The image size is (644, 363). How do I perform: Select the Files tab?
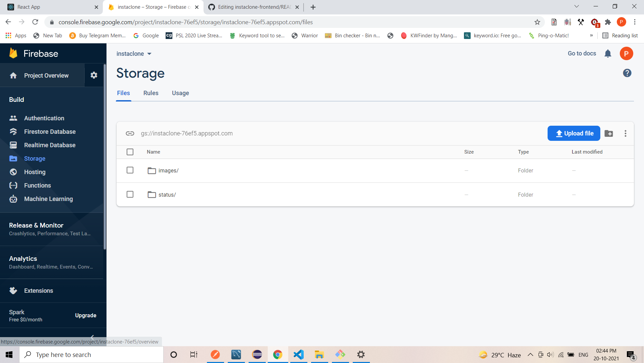(x=123, y=93)
